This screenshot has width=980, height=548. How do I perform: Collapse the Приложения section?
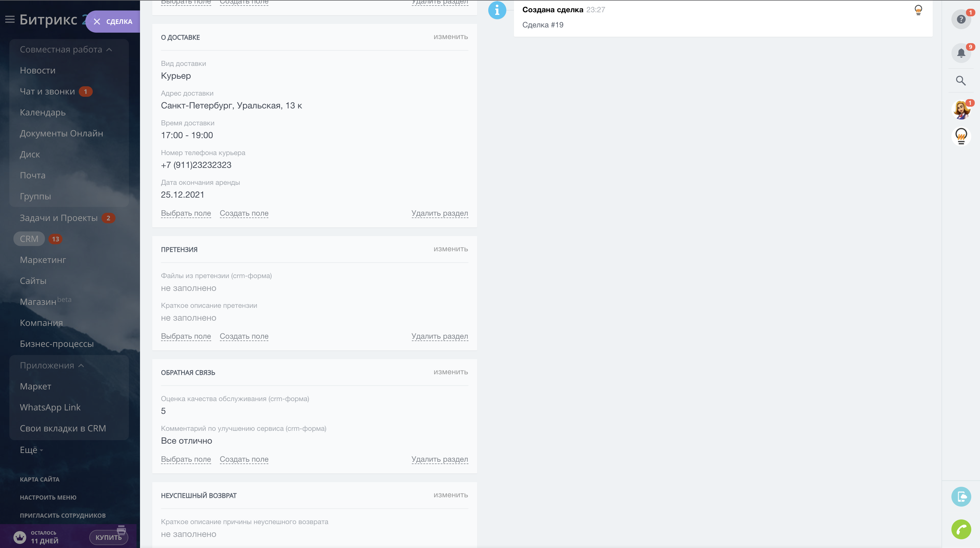(x=81, y=366)
